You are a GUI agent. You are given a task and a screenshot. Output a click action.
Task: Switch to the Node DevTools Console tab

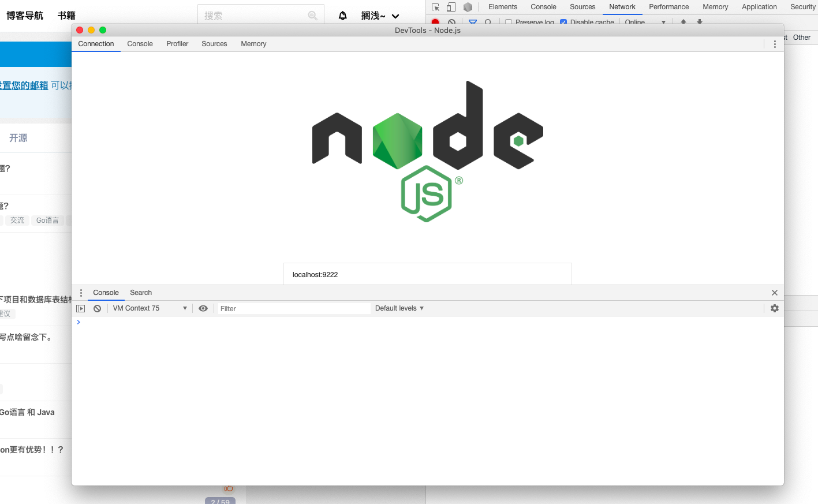[x=140, y=44]
